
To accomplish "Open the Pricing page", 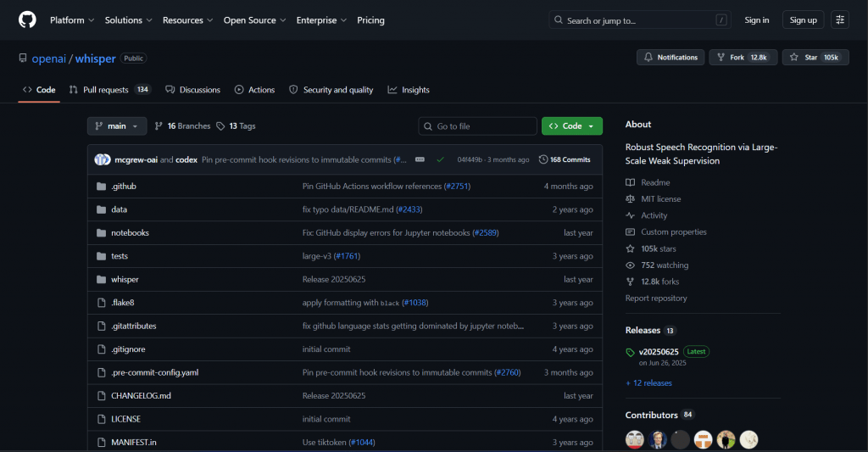I will 371,20.
